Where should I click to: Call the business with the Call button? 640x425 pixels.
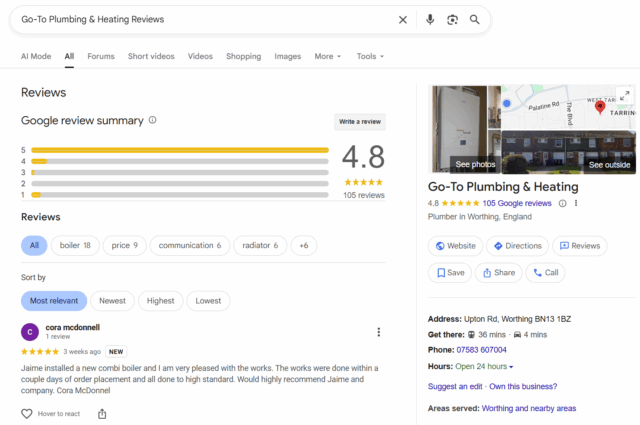click(x=545, y=273)
